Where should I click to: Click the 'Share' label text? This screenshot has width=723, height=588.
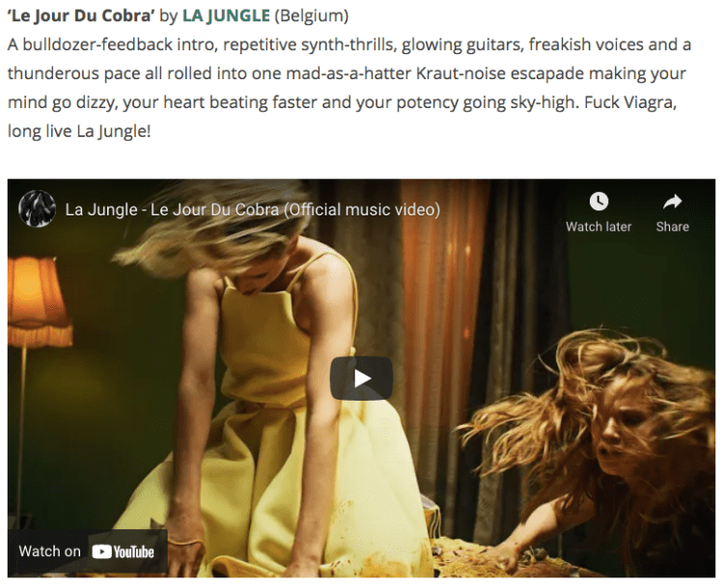672,227
